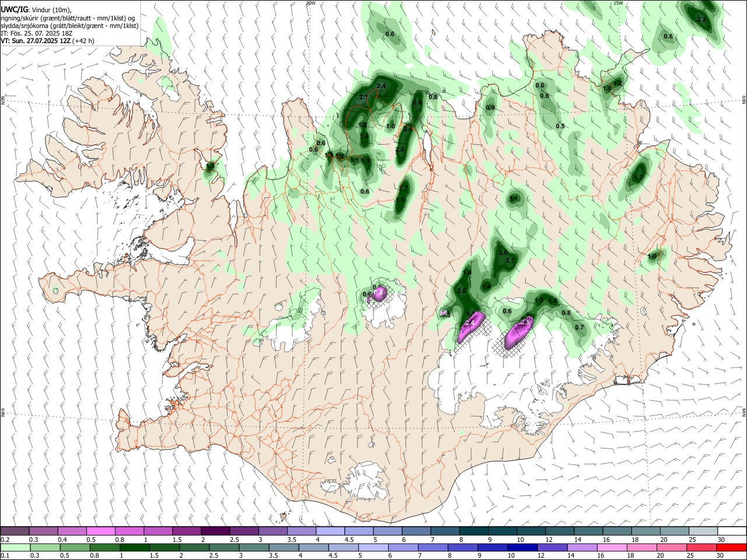Click the 0.5 precipitation value on the map
The image size is (747, 560).
560,126
